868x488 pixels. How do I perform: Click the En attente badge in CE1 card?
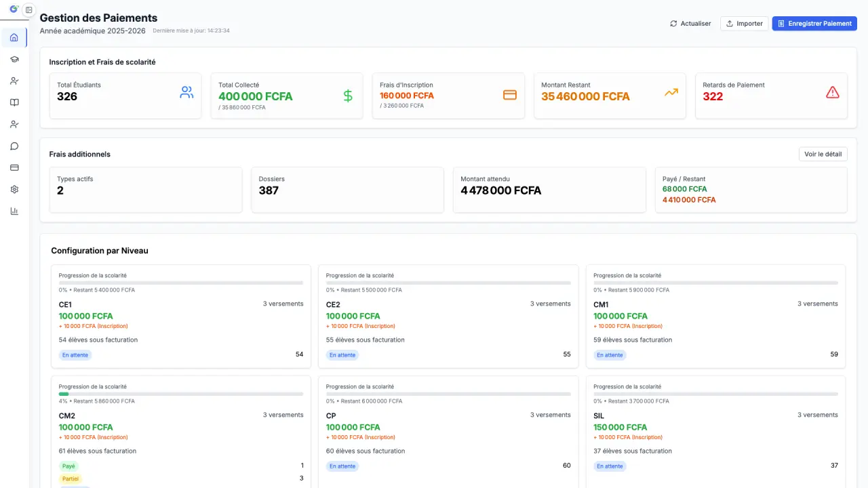75,354
